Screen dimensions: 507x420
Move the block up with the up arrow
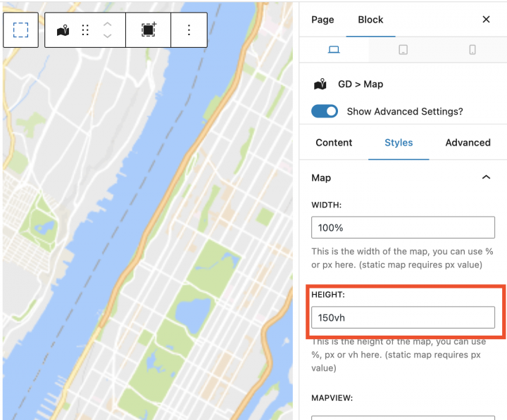[x=107, y=24]
